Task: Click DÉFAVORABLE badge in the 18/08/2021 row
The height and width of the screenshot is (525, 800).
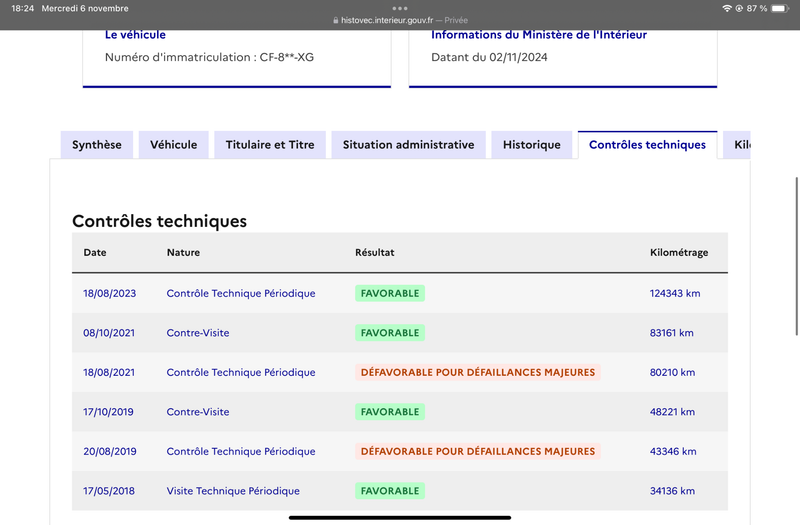Action: [478, 372]
